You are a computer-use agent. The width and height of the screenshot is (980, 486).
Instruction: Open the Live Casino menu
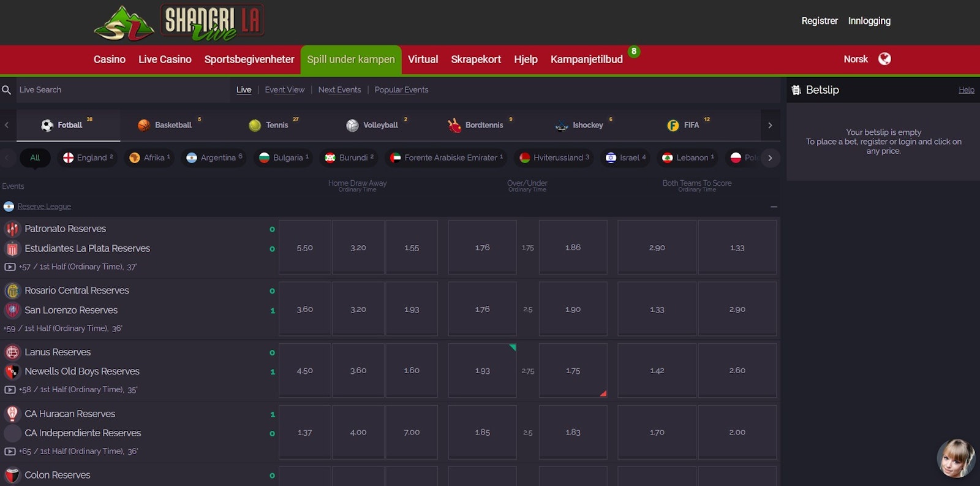point(165,59)
